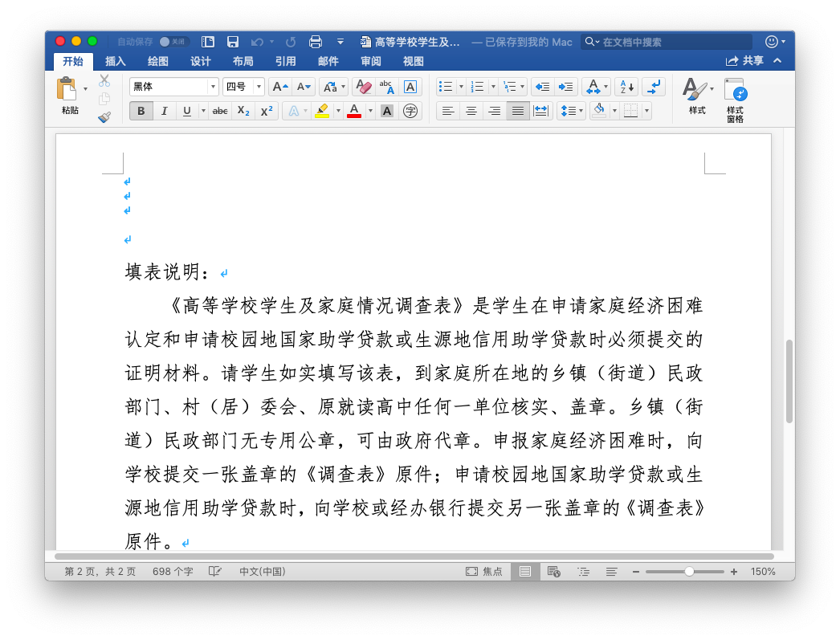Increase indent of the paragraph
The width and height of the screenshot is (840, 640).
pyautogui.click(x=566, y=87)
